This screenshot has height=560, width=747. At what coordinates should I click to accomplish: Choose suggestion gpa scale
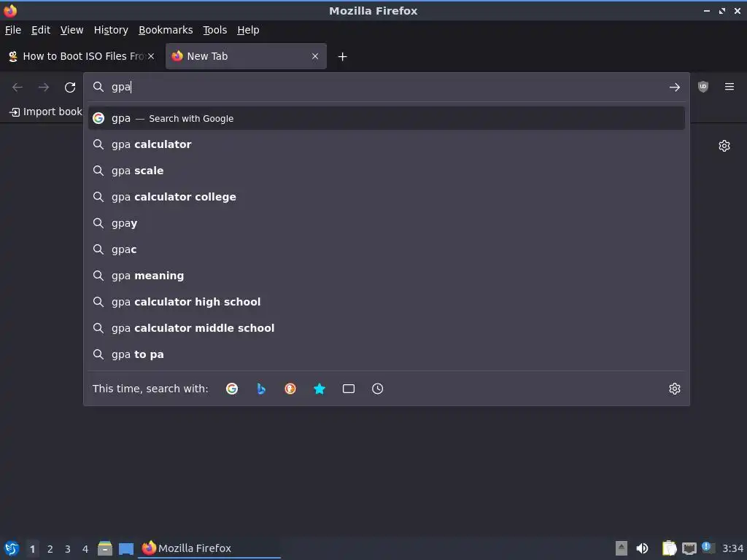pos(387,171)
